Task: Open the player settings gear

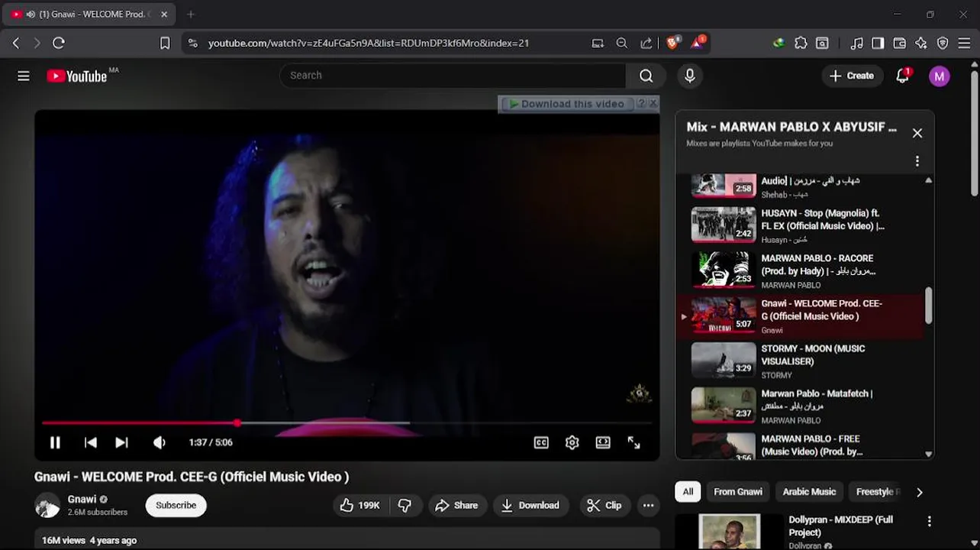Action: 572,442
